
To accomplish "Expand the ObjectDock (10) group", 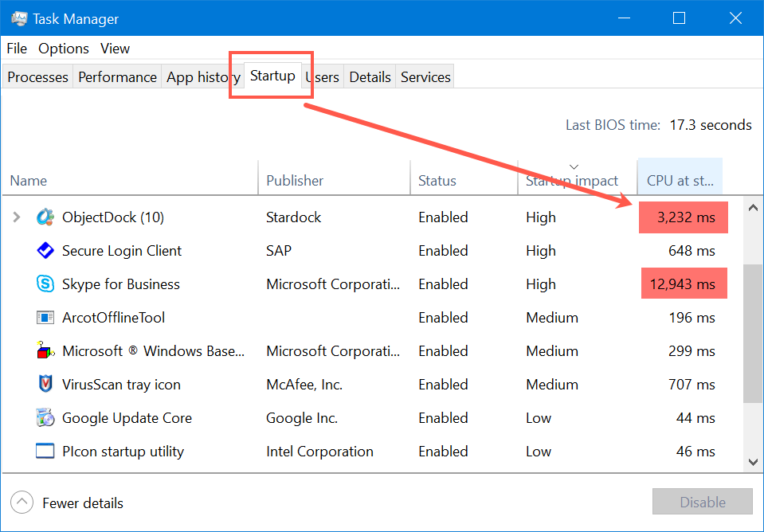I will pyautogui.click(x=17, y=217).
